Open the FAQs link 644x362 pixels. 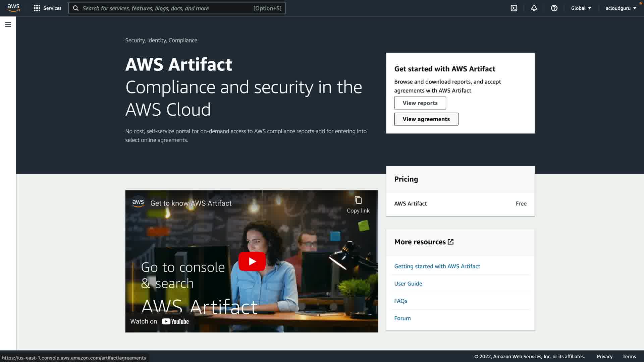(x=400, y=301)
